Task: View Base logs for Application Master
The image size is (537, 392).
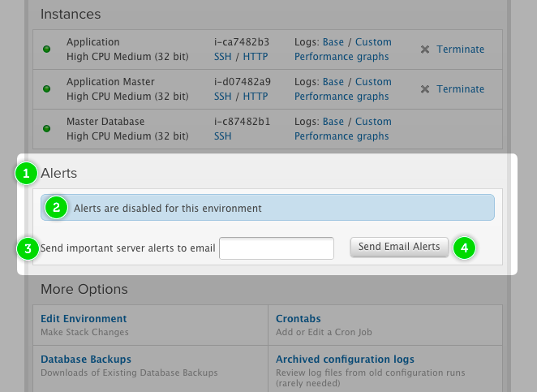Action: pyautogui.click(x=333, y=82)
